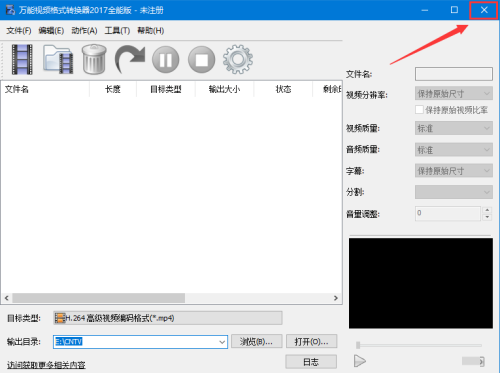This screenshot has width=500, height=373.
Task: Click the 访问获取更多相关内容 link
Action: click(x=46, y=365)
